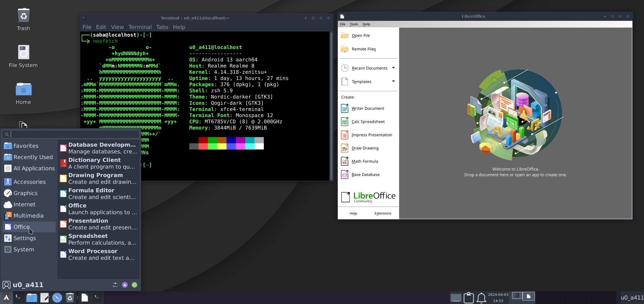644x304 pixels.
Task: Click Open File folder icon in LibreOffice
Action: [x=344, y=35]
